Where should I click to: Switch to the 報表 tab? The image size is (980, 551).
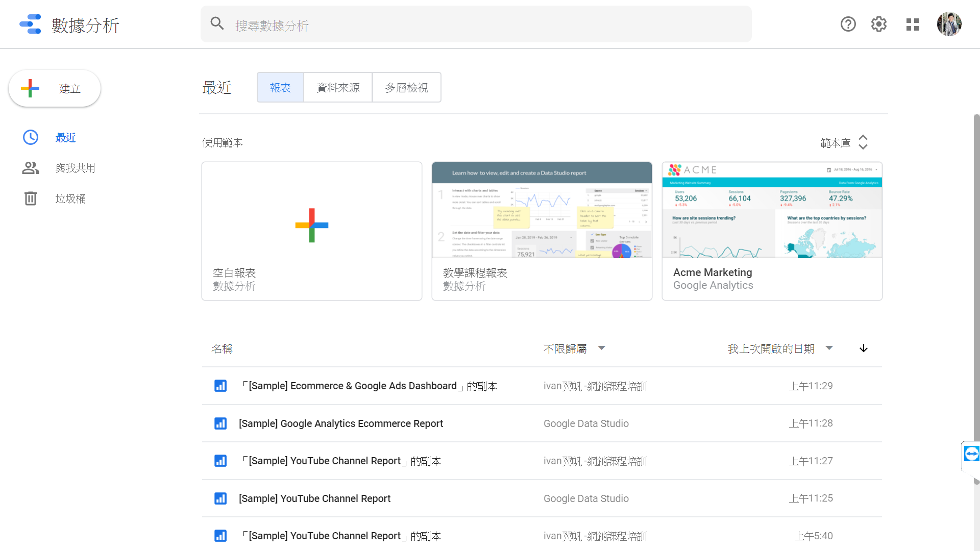pyautogui.click(x=280, y=87)
